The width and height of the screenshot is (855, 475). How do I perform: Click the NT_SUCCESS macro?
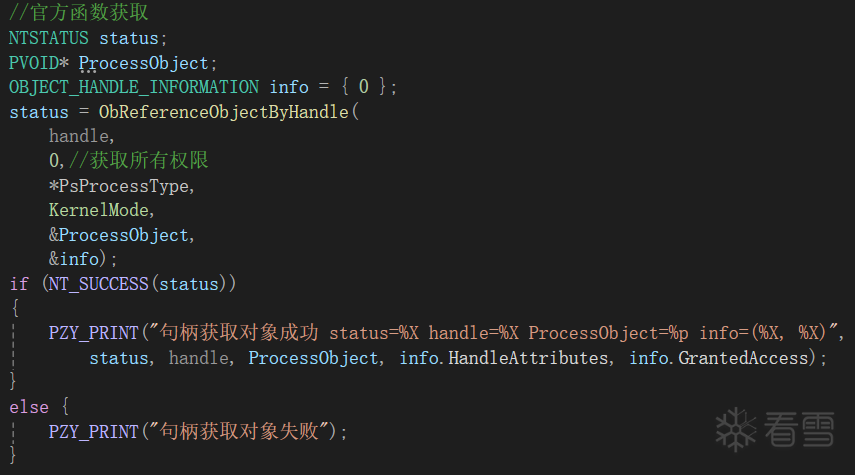pos(96,284)
